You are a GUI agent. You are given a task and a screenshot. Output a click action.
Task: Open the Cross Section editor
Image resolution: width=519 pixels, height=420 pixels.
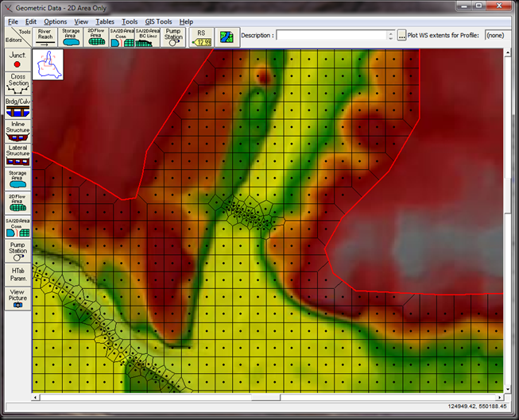click(17, 85)
